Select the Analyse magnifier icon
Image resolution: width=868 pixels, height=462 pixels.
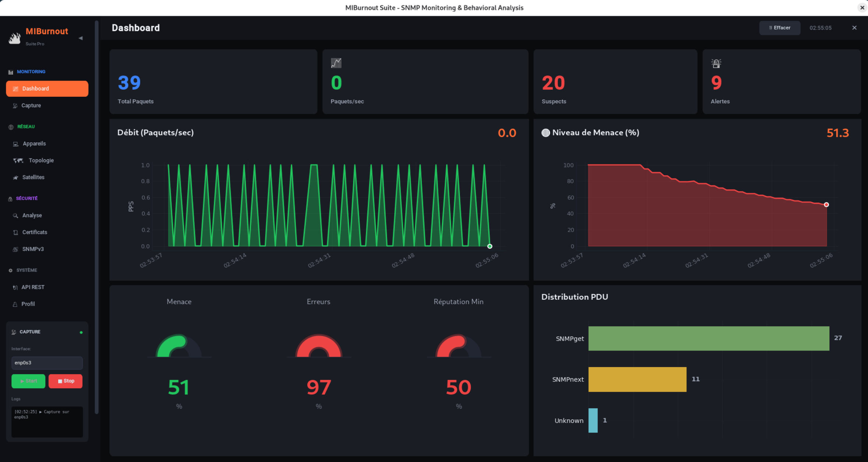[x=15, y=215]
